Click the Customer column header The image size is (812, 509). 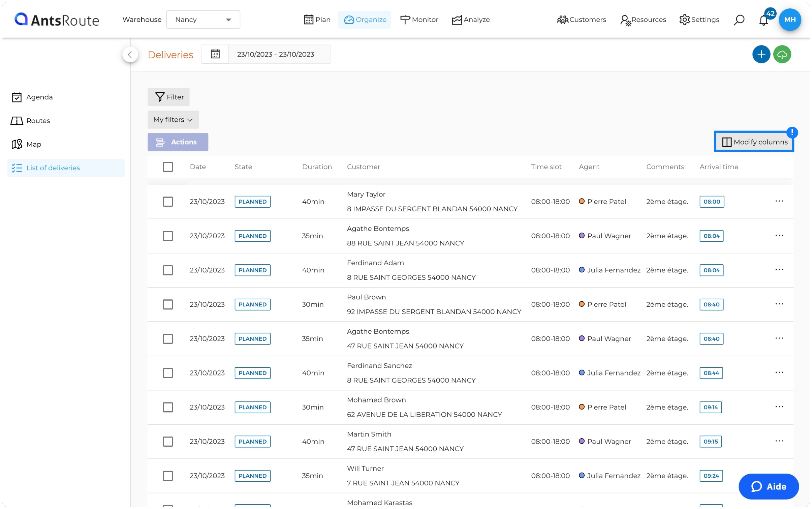point(363,167)
